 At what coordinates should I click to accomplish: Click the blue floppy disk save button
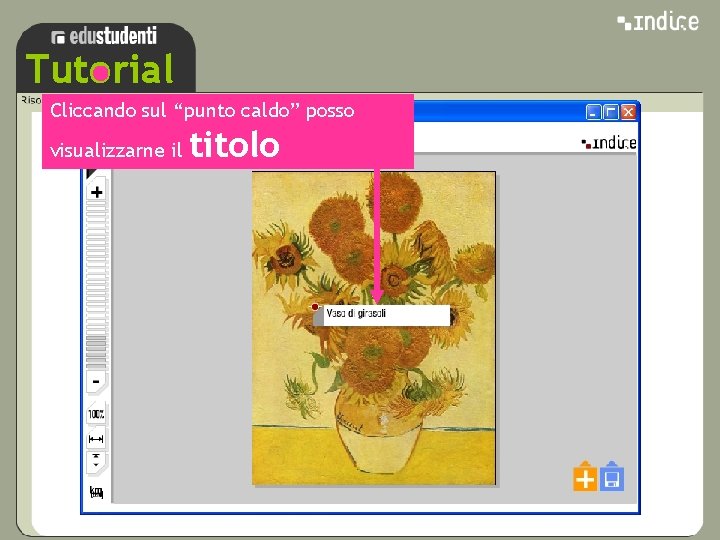click(x=612, y=477)
